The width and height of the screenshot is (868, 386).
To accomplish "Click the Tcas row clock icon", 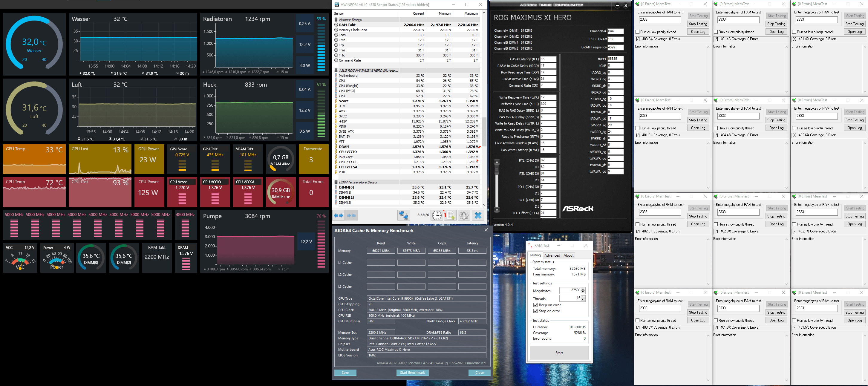I will (x=336, y=35).
